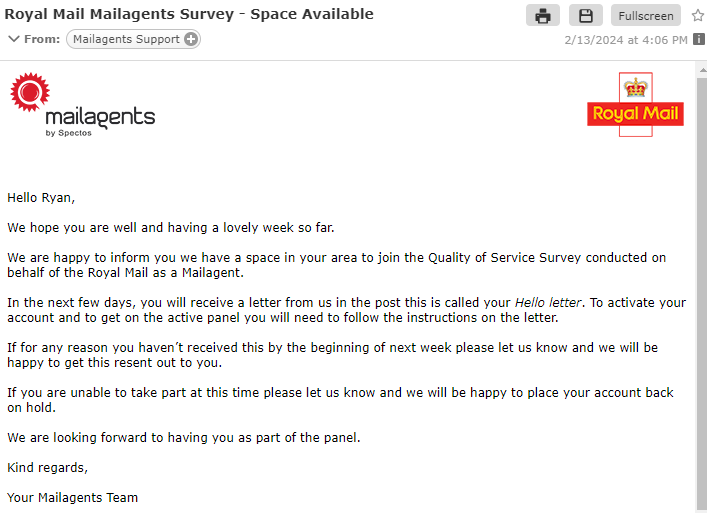Star this message as a favorite
707x513 pixels.
(x=698, y=16)
